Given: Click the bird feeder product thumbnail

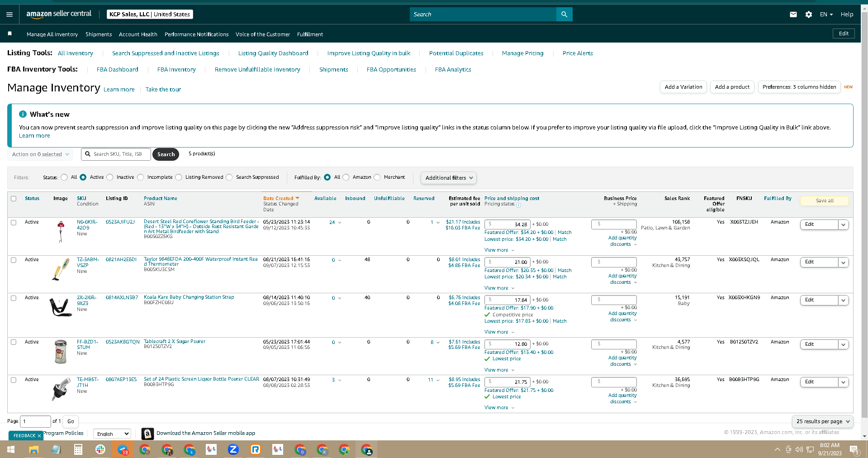Looking at the screenshot, I should [61, 231].
